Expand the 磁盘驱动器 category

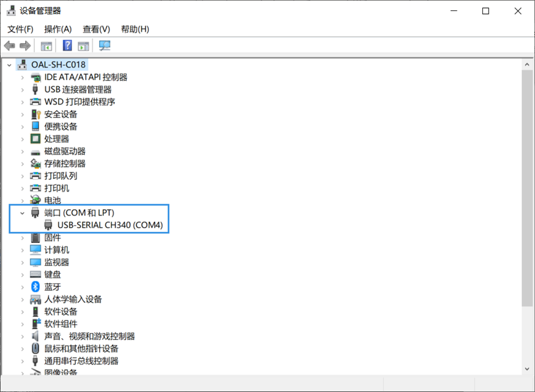pyautogui.click(x=22, y=152)
